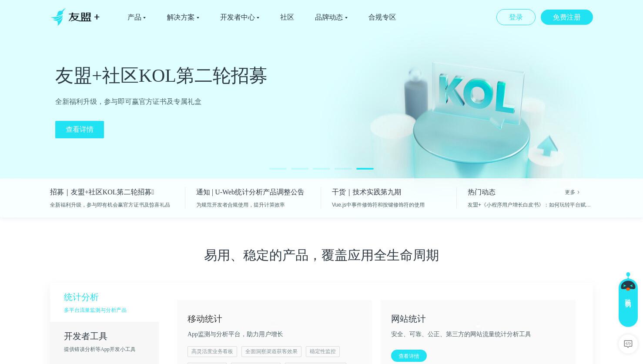Open the robot assistant chat widget
This screenshot has height=364, width=643.
[x=628, y=300]
